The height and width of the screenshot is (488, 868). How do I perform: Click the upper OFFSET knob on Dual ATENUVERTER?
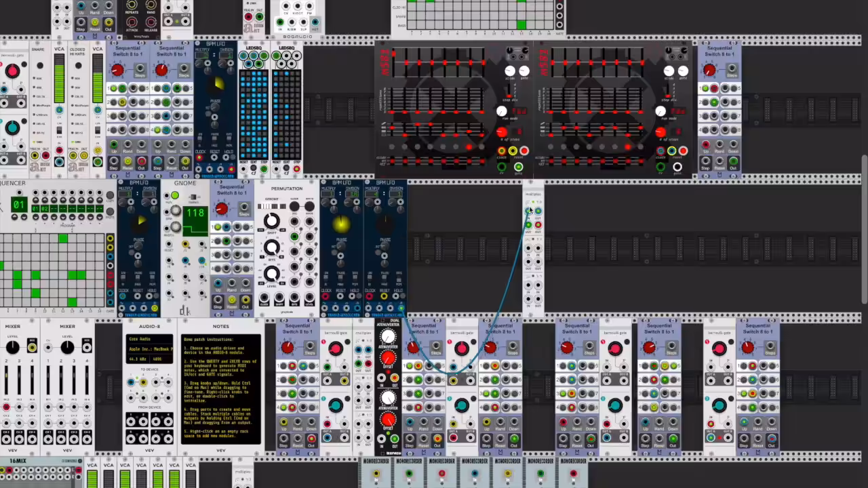[x=388, y=357]
